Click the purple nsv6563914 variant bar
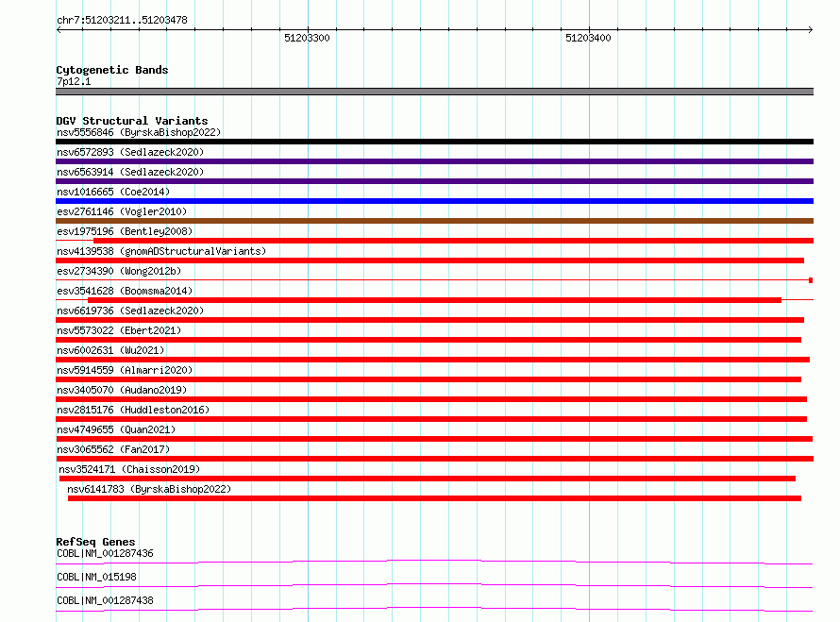Screen dimensions: 840x622 434,181
